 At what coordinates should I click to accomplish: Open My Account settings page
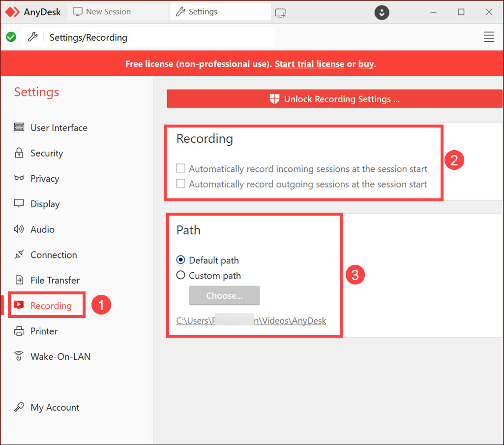coord(55,408)
